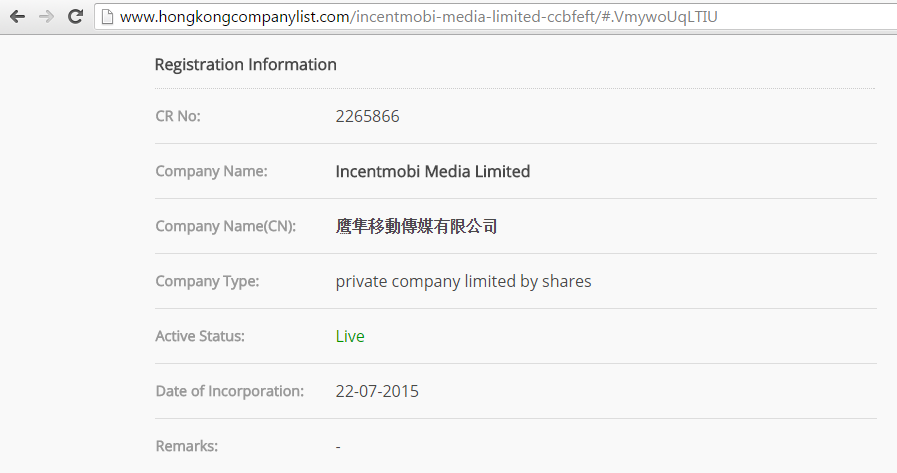The width and height of the screenshot is (897, 473).
Task: Click the browser back arrow
Action: point(17,17)
